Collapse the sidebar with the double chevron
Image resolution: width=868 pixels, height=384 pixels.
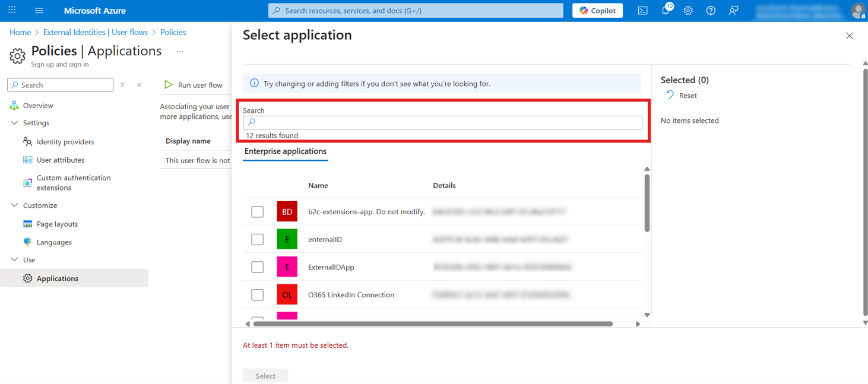[x=140, y=85]
